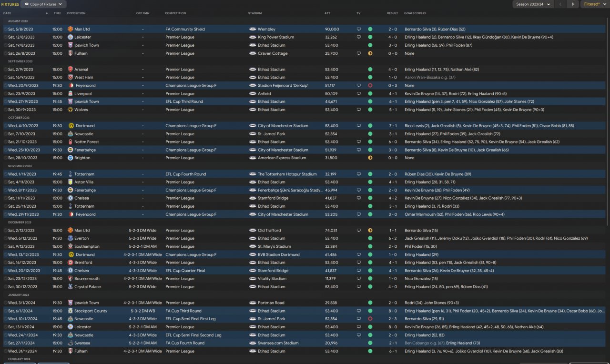Screen dimensions: 610x364
Task: Click the orange draw indicator on the Brighton row
Action: tap(370, 158)
